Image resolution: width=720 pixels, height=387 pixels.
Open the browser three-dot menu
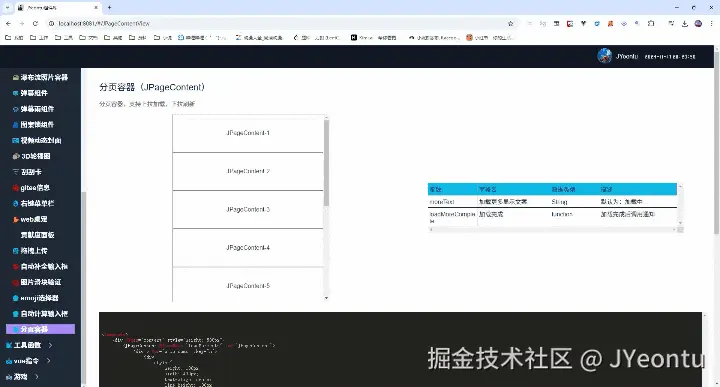click(x=712, y=23)
